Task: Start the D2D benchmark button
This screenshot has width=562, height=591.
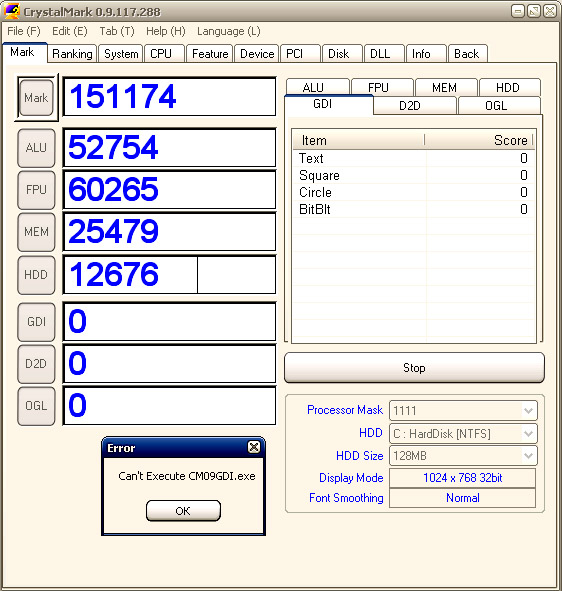Action: [x=36, y=364]
